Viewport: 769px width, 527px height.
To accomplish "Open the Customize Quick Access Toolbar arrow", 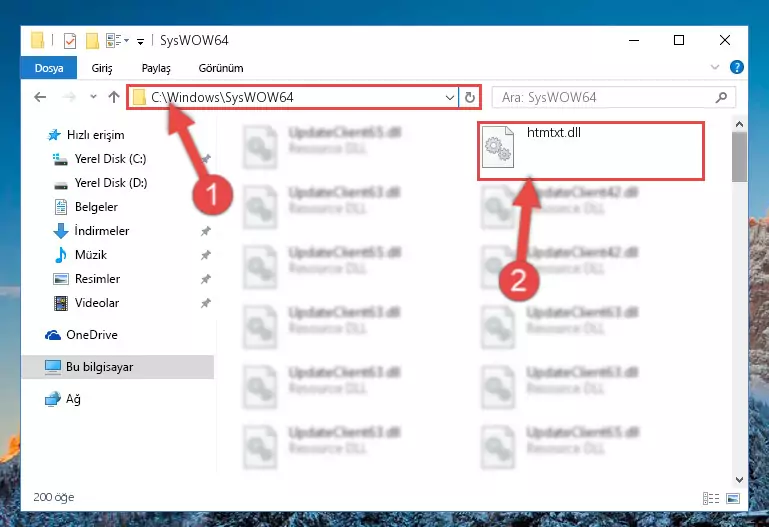I will coord(140,42).
